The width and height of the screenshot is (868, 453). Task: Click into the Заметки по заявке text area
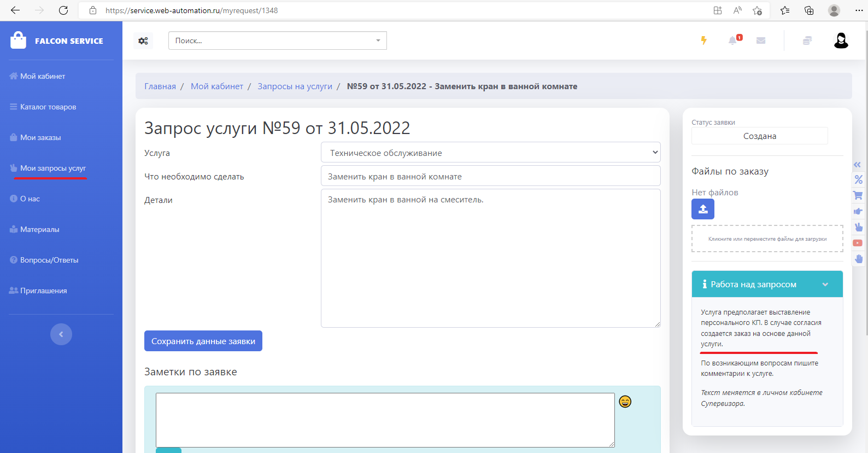(385, 420)
